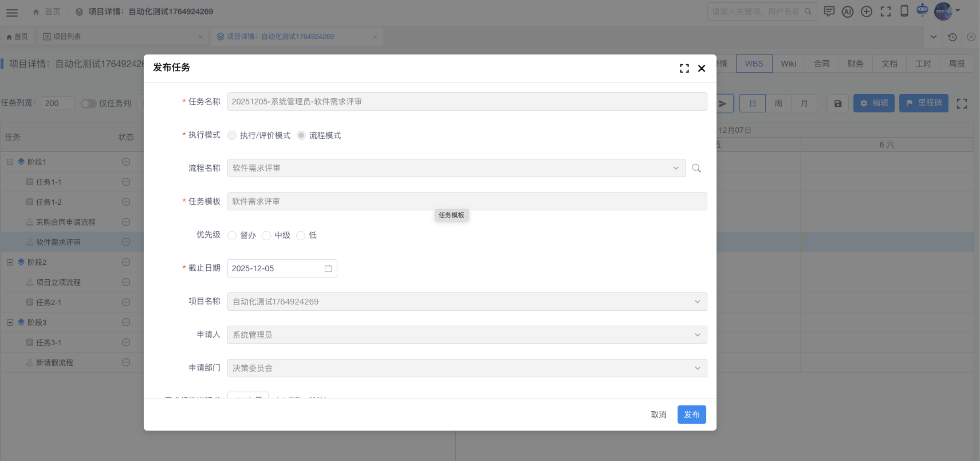The image size is (980, 461).
Task: Click the 发布 button to publish task
Action: tap(691, 415)
